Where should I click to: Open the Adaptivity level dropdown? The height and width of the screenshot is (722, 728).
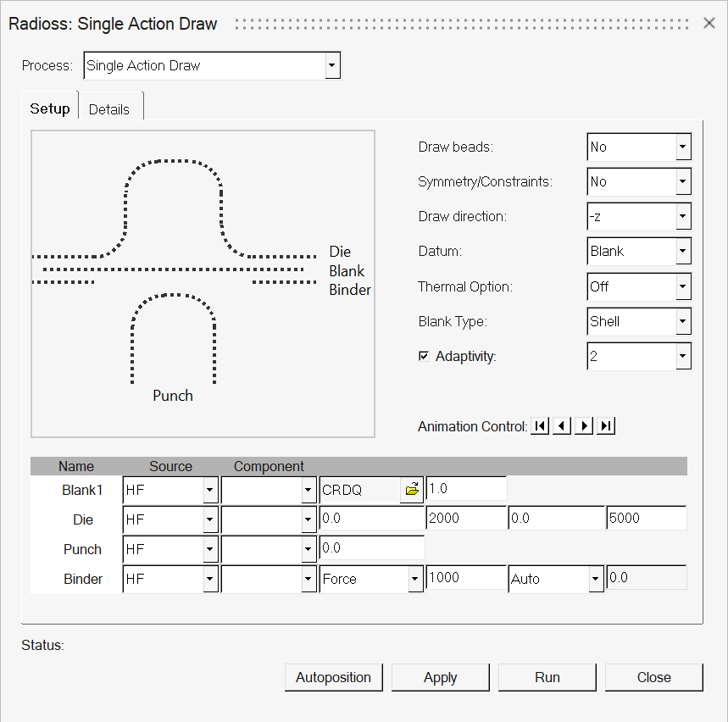coord(683,356)
